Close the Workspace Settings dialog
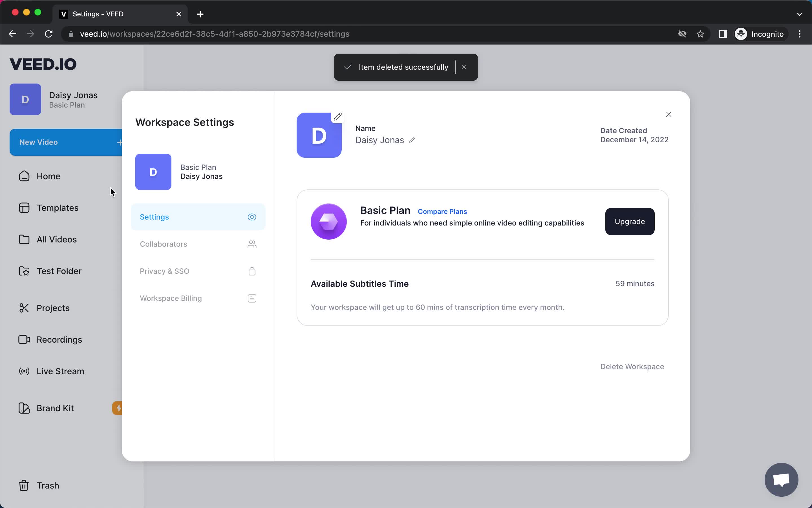812x508 pixels. tap(668, 115)
